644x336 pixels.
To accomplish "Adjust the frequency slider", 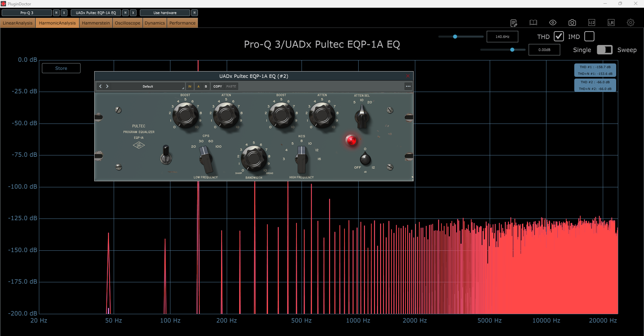I will 461,37.
